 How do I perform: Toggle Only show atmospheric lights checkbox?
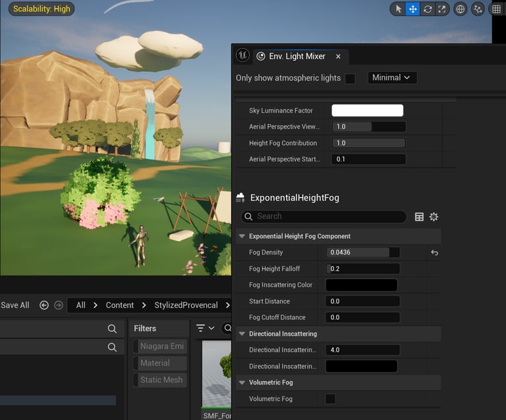tap(350, 78)
